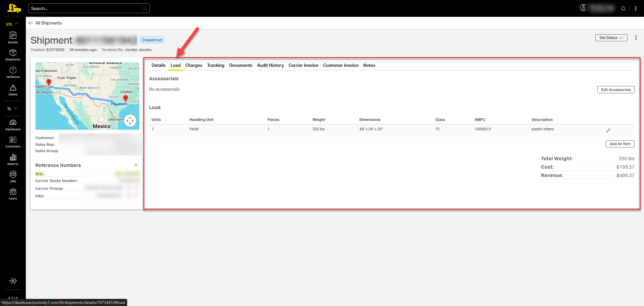
Task: Click the Edit Accessorials button
Action: pyautogui.click(x=616, y=90)
